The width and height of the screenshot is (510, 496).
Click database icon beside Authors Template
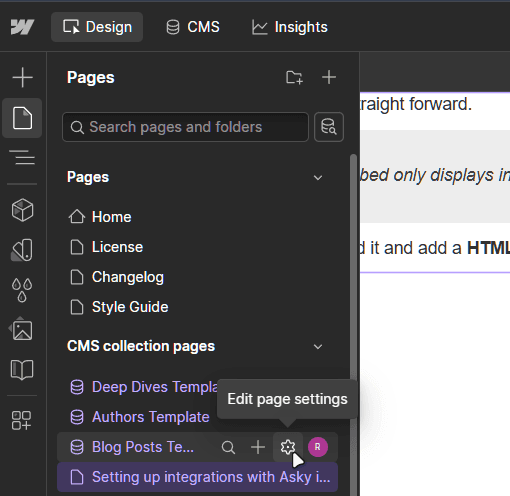tap(77, 417)
